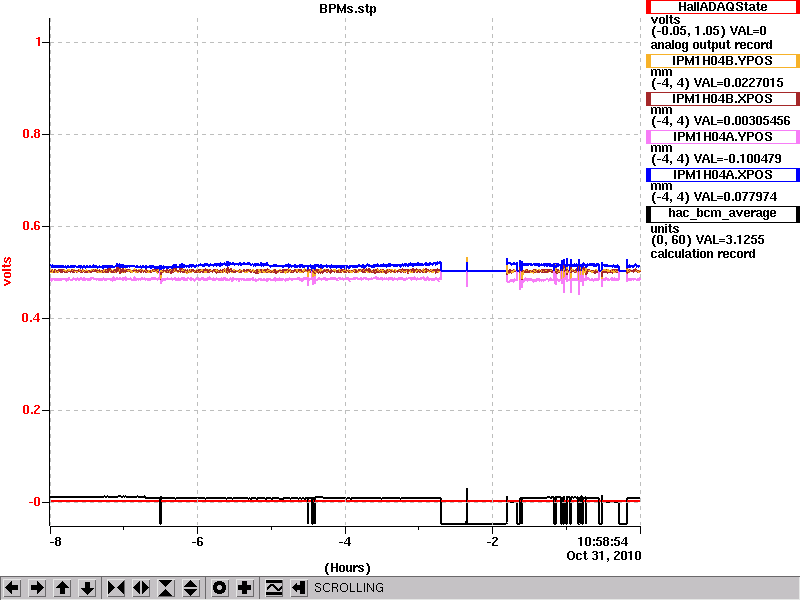Click the horizontal zoom-out diamond arrows icon
The width and height of the screenshot is (800, 600).
(x=141, y=588)
